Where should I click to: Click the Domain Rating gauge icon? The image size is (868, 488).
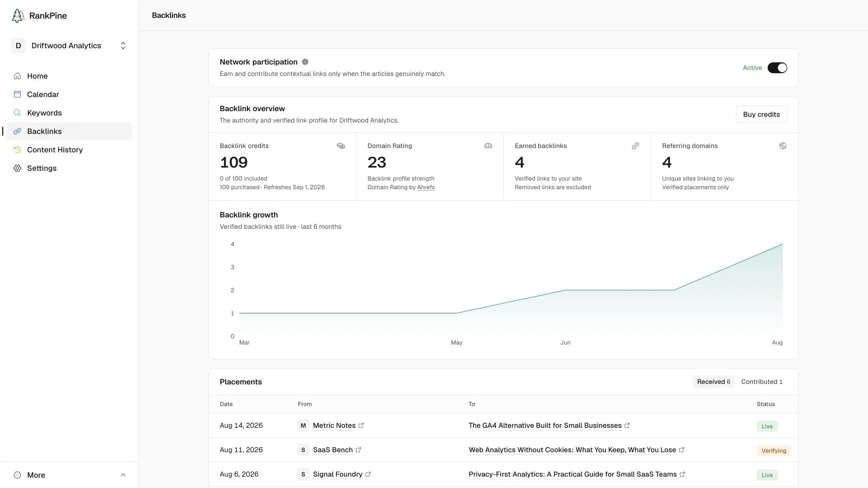[x=488, y=146]
